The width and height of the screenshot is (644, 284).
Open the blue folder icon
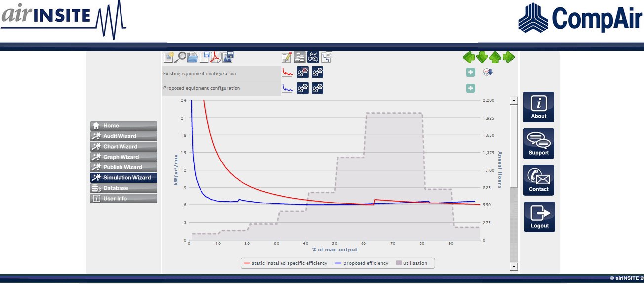coord(192,57)
